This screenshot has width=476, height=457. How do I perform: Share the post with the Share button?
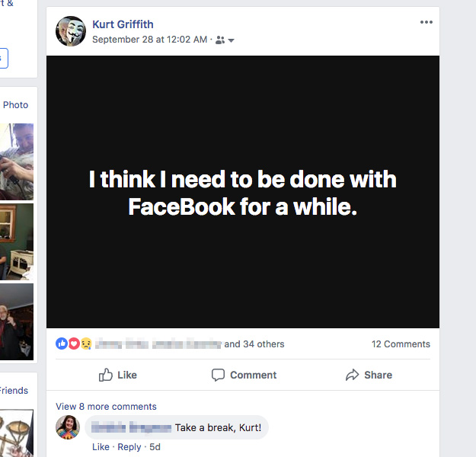click(x=369, y=375)
